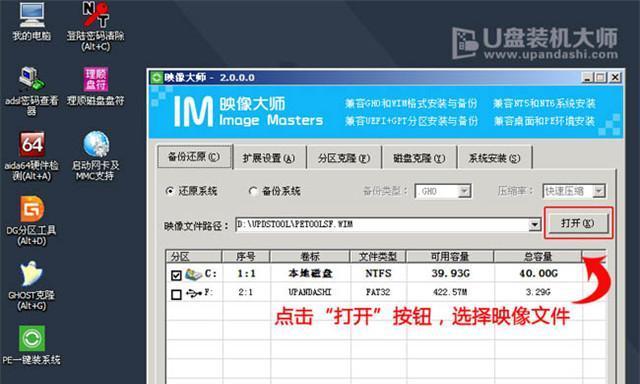Select the 还原系统 radio button
The width and height of the screenshot is (640, 384).
[170, 191]
